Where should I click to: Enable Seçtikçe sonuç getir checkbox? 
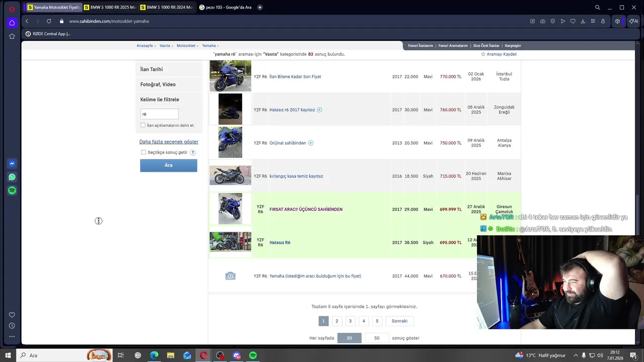coord(143,152)
